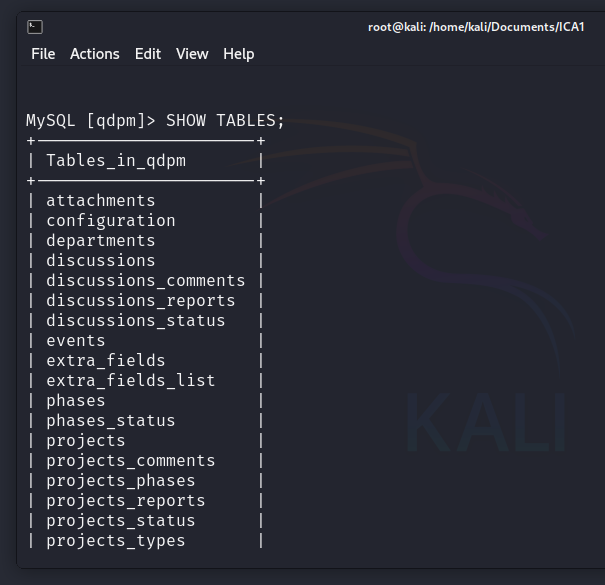605x585 pixels.
Task: Click the attachments table name
Action: pos(101,201)
